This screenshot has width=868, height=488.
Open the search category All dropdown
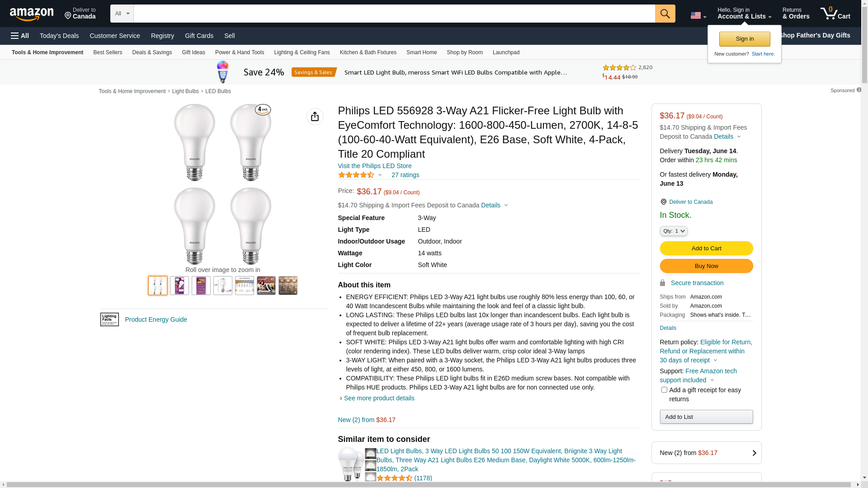point(122,14)
